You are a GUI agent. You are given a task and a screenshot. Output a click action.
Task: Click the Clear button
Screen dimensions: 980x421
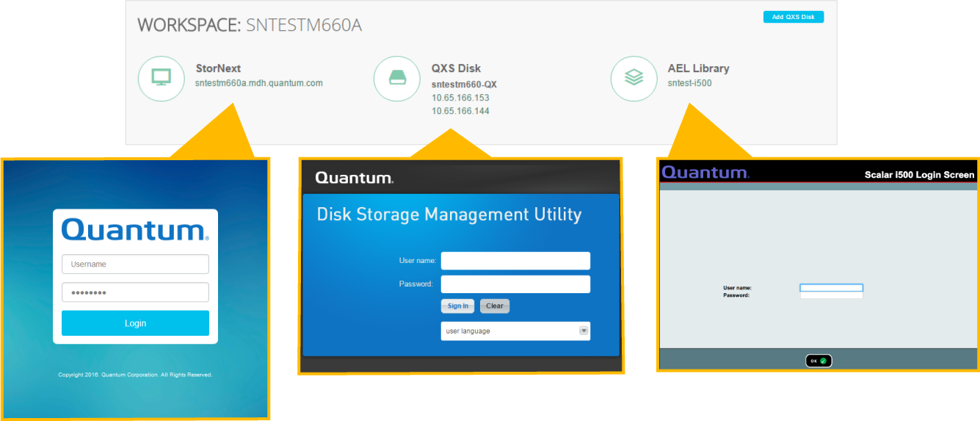pyautogui.click(x=495, y=306)
